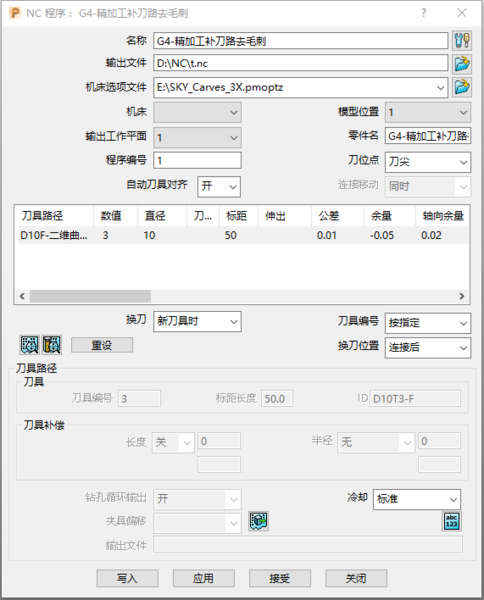Click the 轴向余量 column header
Image resolution: width=484 pixels, height=600 pixels.
[x=442, y=216]
